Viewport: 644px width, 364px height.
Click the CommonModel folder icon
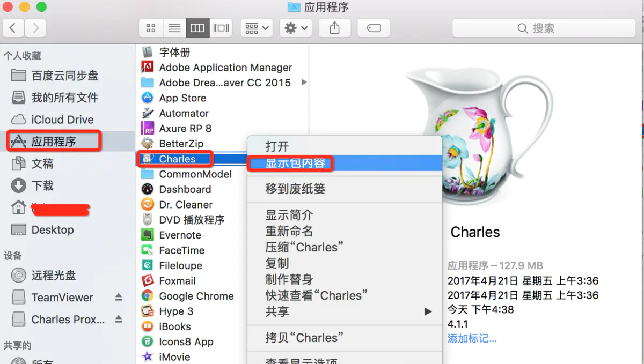(x=147, y=174)
